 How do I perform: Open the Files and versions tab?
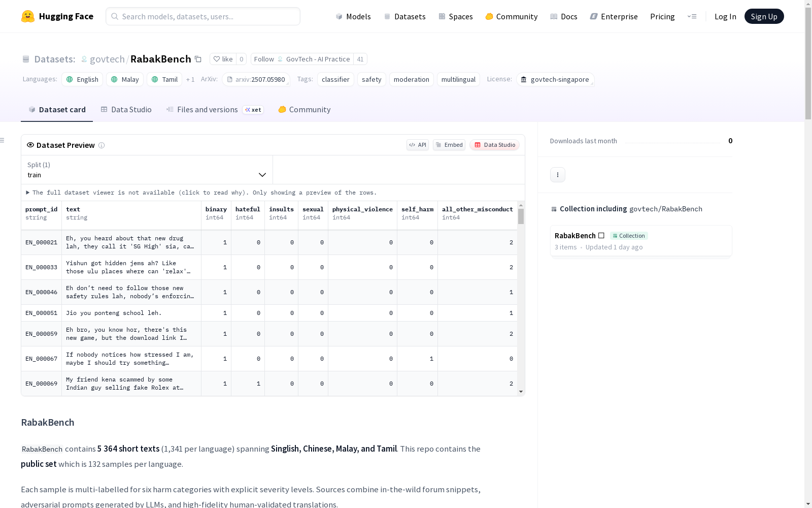tap(215, 110)
